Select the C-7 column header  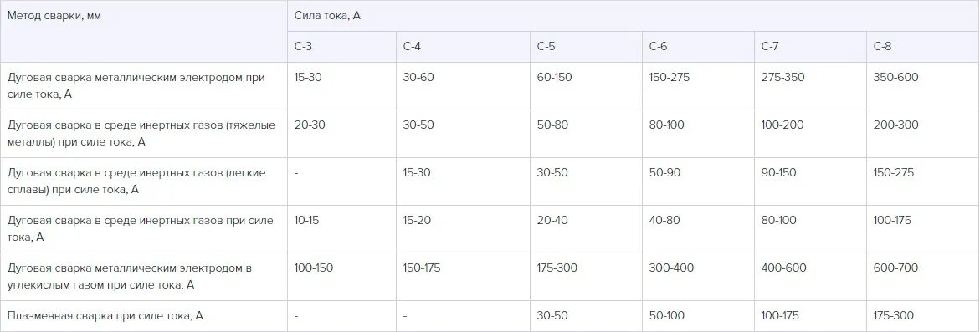(811, 47)
